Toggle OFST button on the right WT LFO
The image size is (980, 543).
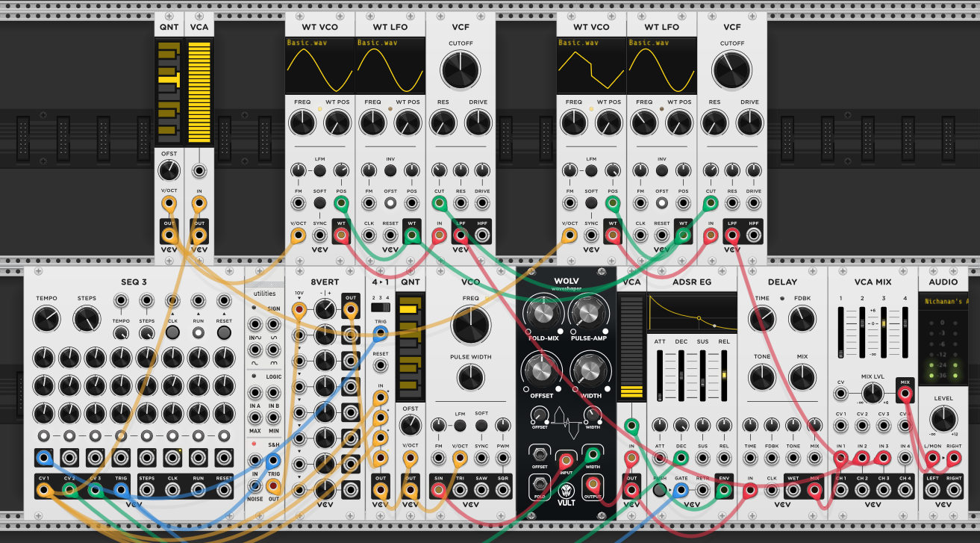[x=662, y=202]
